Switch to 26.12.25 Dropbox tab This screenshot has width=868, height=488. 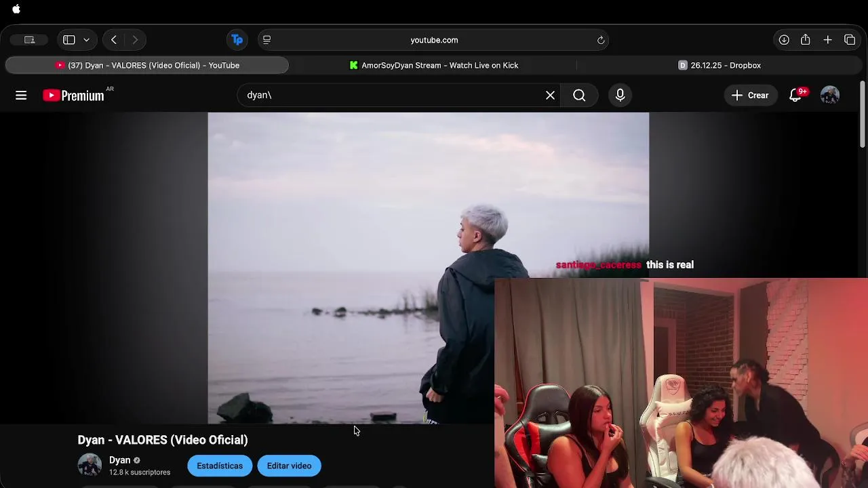pos(719,65)
